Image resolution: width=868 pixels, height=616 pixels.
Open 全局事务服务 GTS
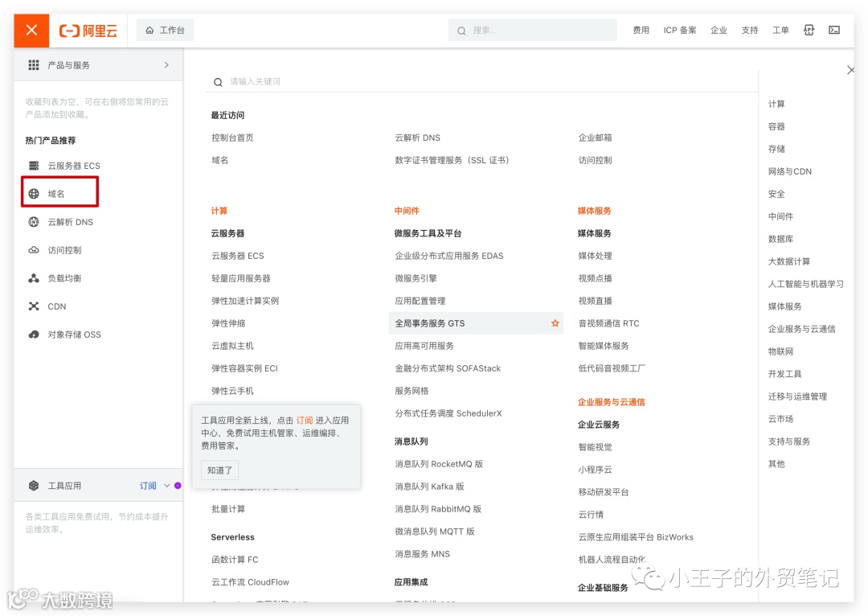click(x=429, y=323)
